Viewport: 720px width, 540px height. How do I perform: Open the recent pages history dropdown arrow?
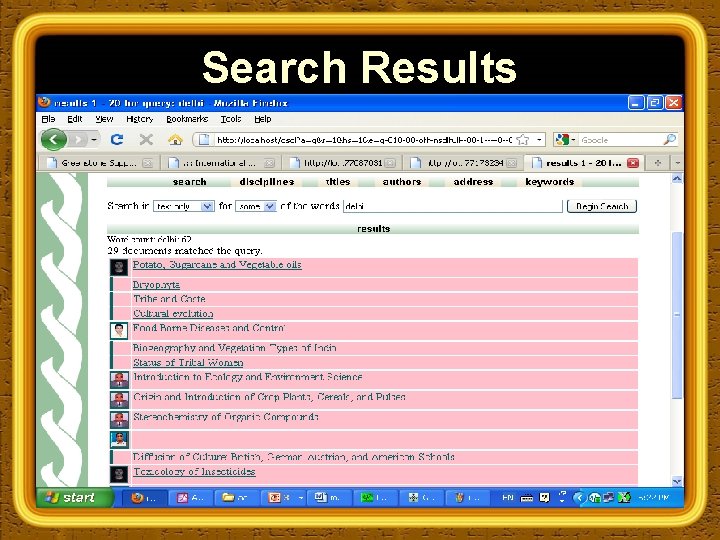(94, 139)
